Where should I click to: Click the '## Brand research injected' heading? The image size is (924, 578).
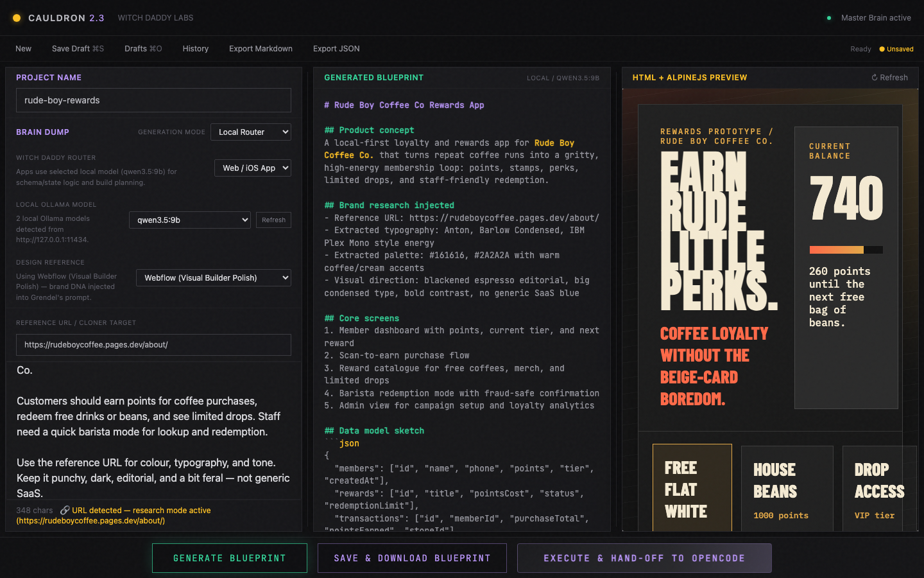point(389,206)
